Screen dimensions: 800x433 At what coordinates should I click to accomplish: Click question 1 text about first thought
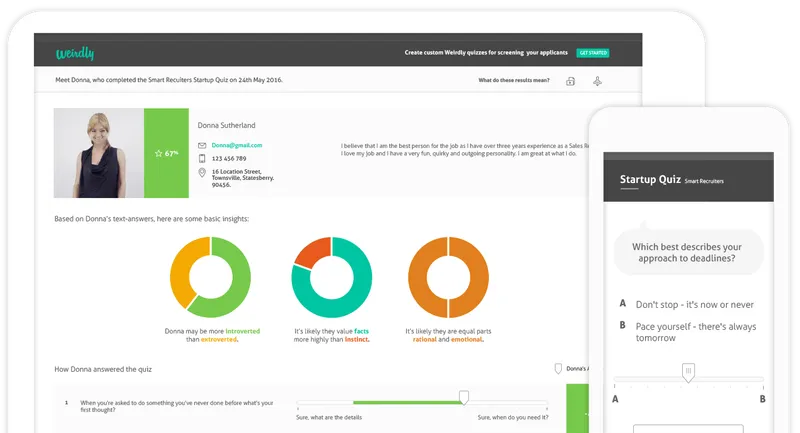coord(177,406)
